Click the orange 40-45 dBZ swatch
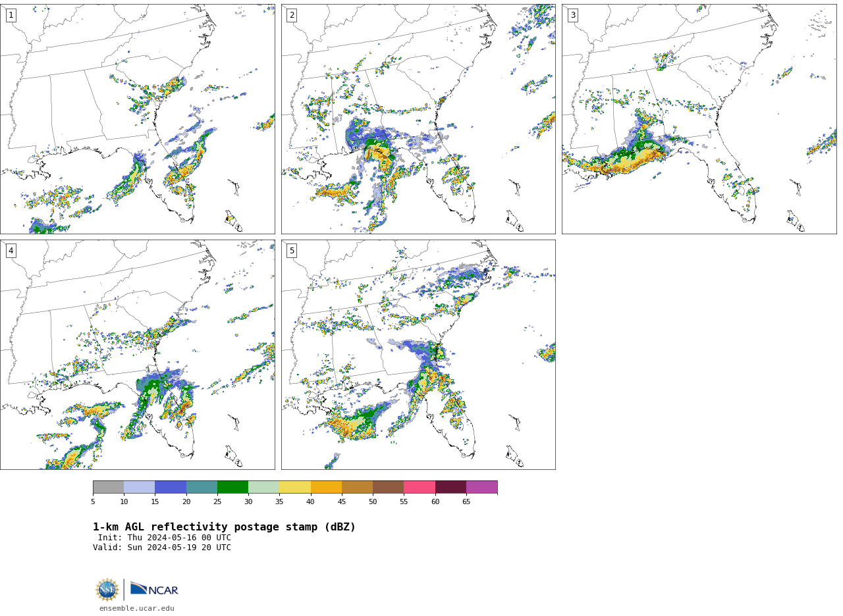This screenshot has height=616, width=843. click(x=326, y=487)
